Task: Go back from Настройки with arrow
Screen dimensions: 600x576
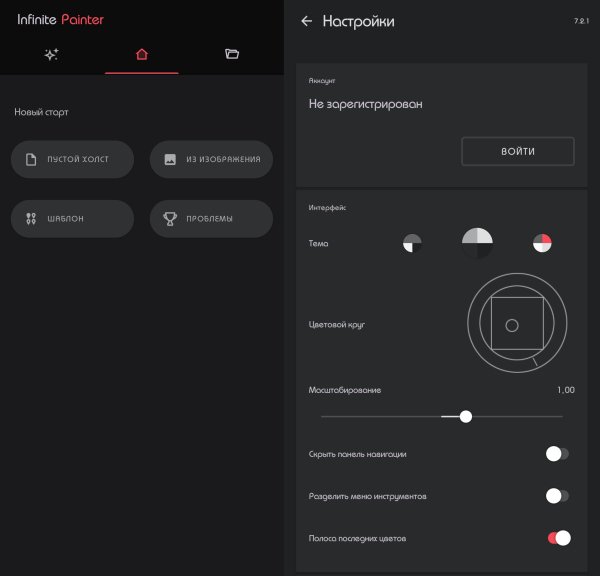Action: (x=307, y=21)
